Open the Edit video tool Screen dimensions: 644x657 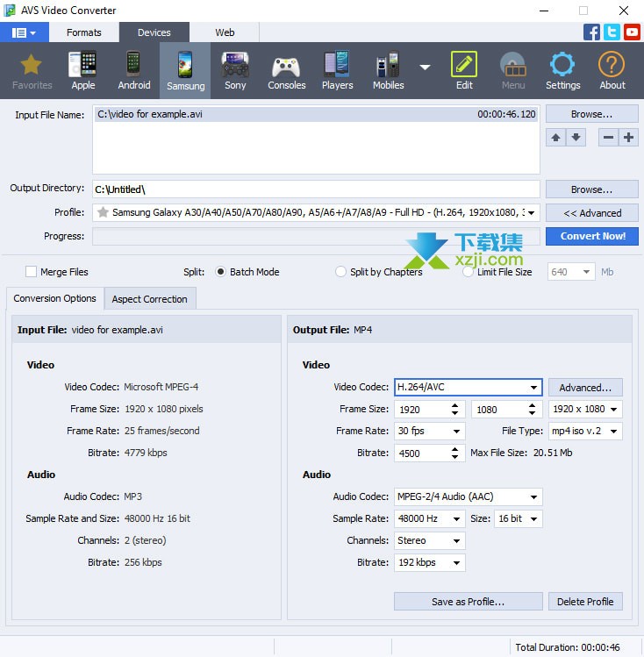click(464, 70)
